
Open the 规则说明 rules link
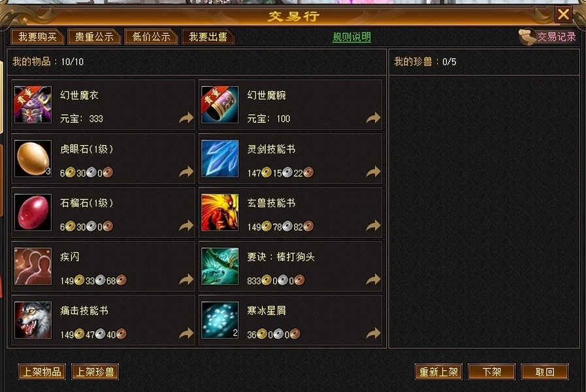(x=351, y=37)
